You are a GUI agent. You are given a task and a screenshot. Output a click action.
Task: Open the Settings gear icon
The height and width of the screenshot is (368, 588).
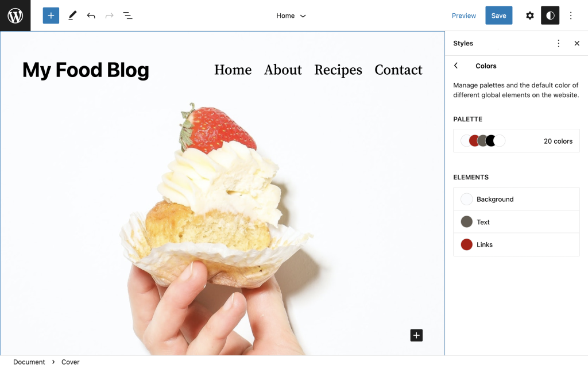[x=529, y=16]
